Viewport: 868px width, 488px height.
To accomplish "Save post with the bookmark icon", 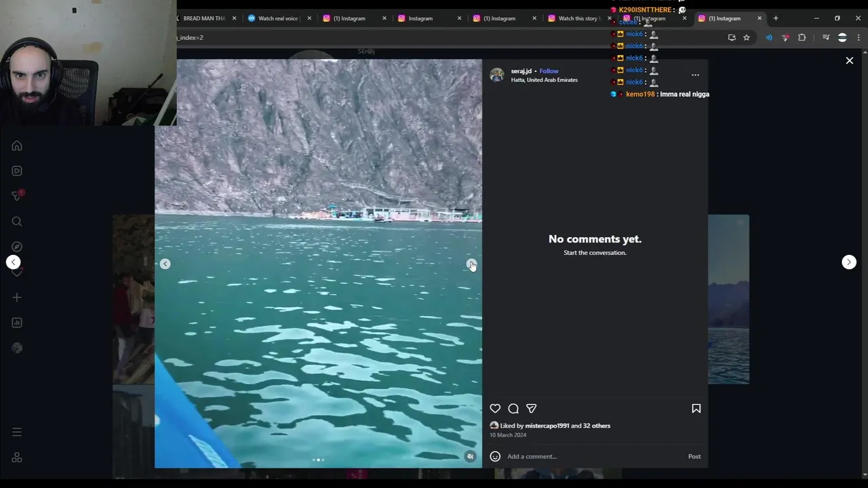I will point(696,409).
